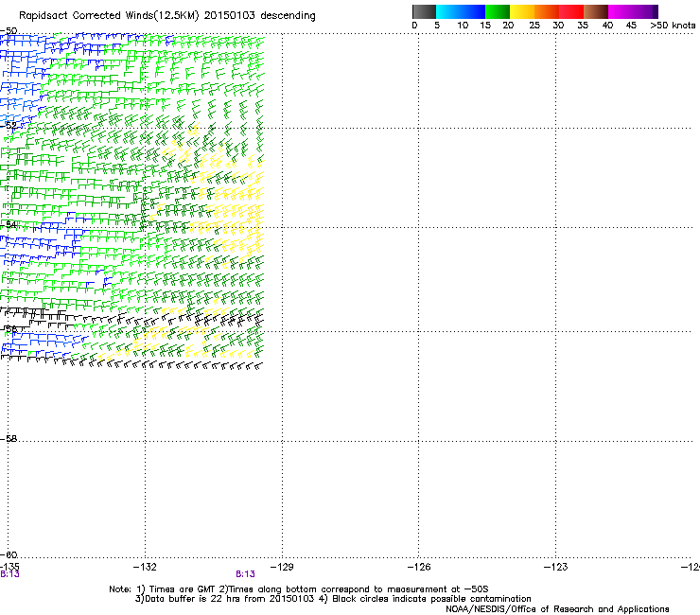The height and width of the screenshot is (615, 700).
Task: Click the latitude label '-58'
Action: click(x=9, y=439)
